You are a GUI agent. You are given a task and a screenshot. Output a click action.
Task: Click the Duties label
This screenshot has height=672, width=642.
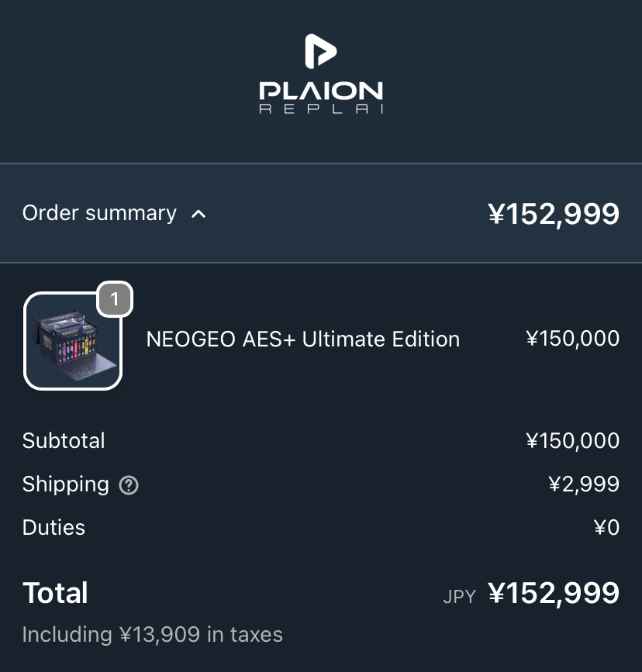[x=53, y=527]
